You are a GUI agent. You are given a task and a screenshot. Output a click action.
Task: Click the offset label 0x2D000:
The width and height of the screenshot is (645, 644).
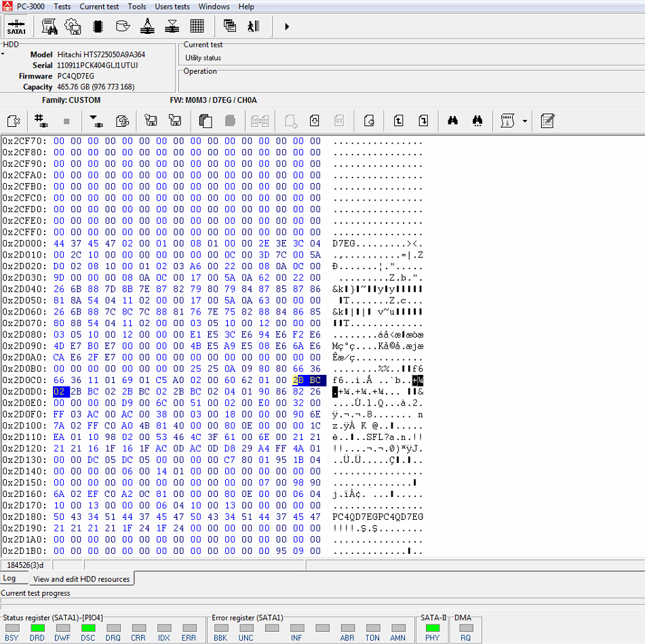click(24, 243)
